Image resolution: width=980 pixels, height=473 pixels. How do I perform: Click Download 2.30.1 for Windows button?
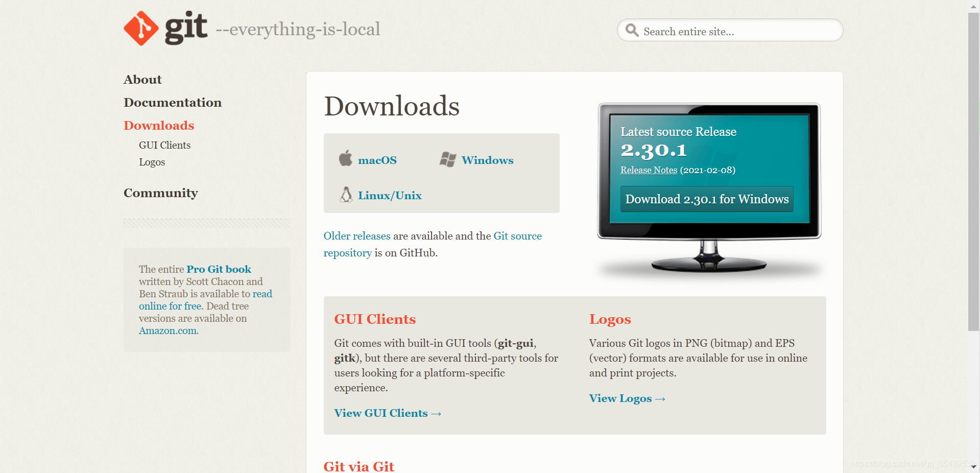tap(707, 199)
